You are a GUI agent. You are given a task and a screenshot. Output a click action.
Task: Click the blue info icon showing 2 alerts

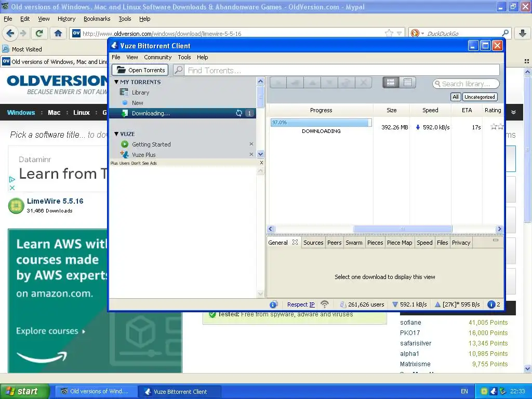(491, 304)
